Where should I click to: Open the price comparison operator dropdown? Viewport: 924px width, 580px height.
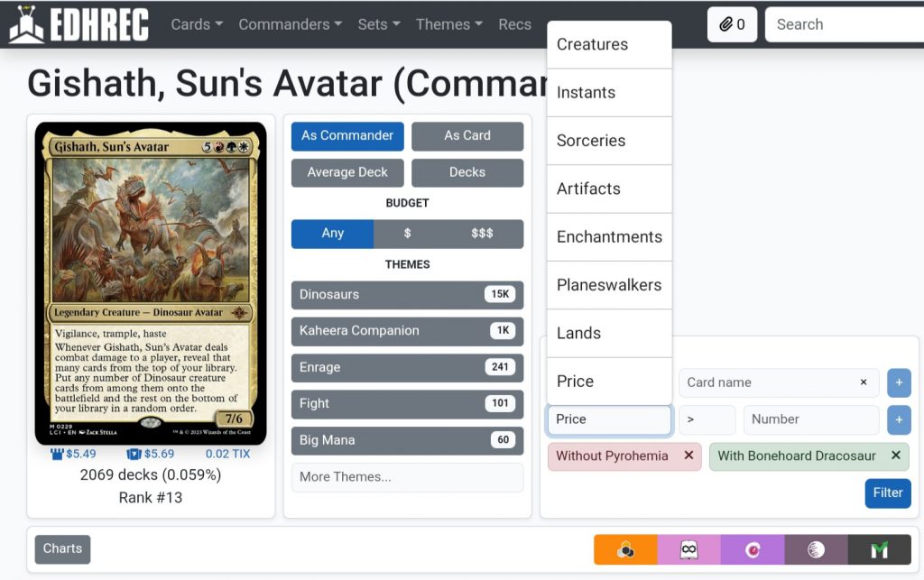pyautogui.click(x=707, y=419)
